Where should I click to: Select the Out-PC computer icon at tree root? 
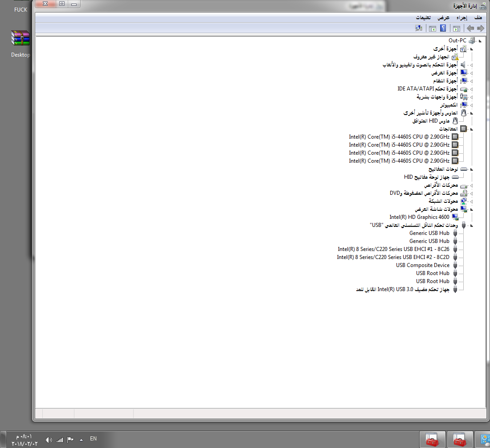tap(472, 40)
